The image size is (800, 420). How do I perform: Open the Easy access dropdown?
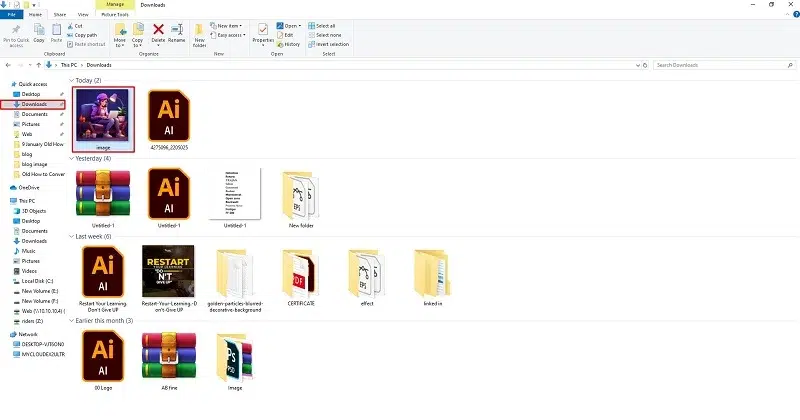pos(228,35)
